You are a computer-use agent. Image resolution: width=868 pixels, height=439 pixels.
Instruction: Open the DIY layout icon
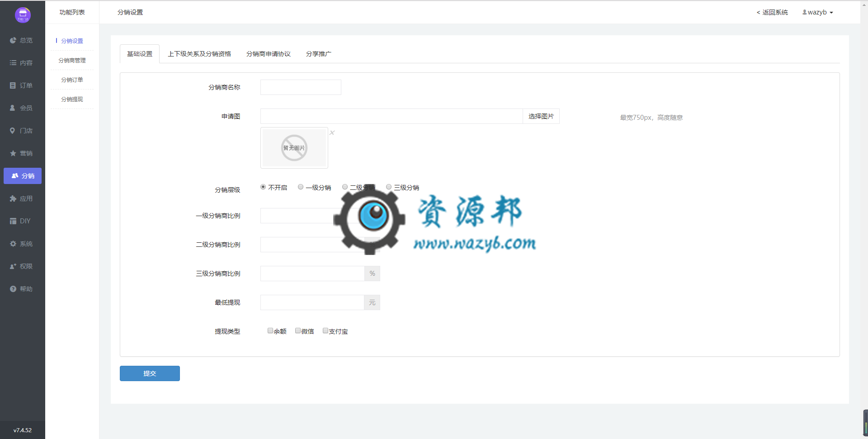click(13, 221)
